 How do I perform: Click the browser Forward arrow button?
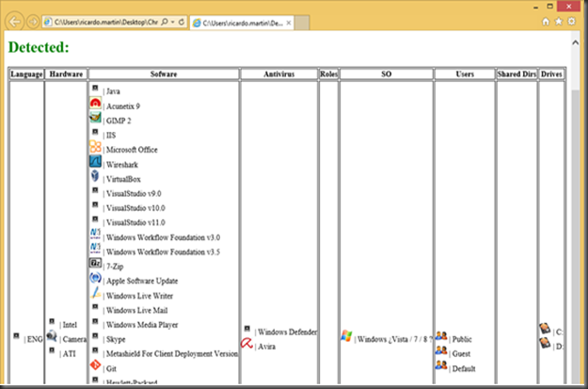tap(33, 23)
